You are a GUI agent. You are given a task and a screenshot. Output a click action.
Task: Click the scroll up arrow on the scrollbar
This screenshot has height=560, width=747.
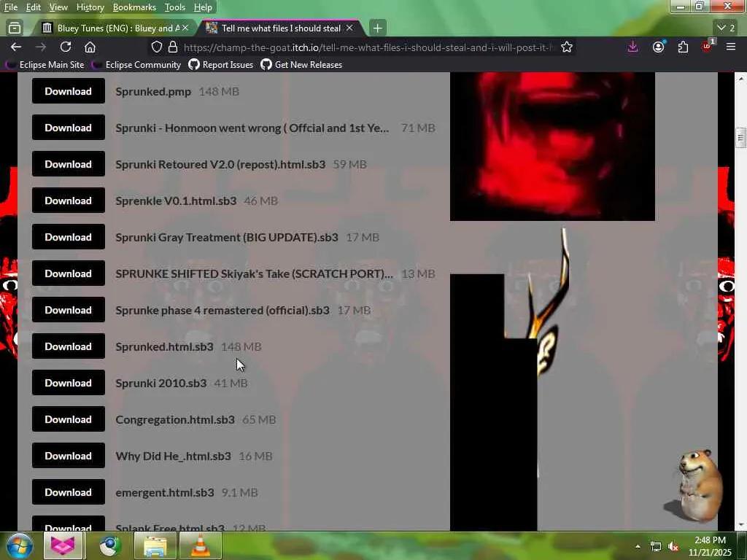coord(740,77)
